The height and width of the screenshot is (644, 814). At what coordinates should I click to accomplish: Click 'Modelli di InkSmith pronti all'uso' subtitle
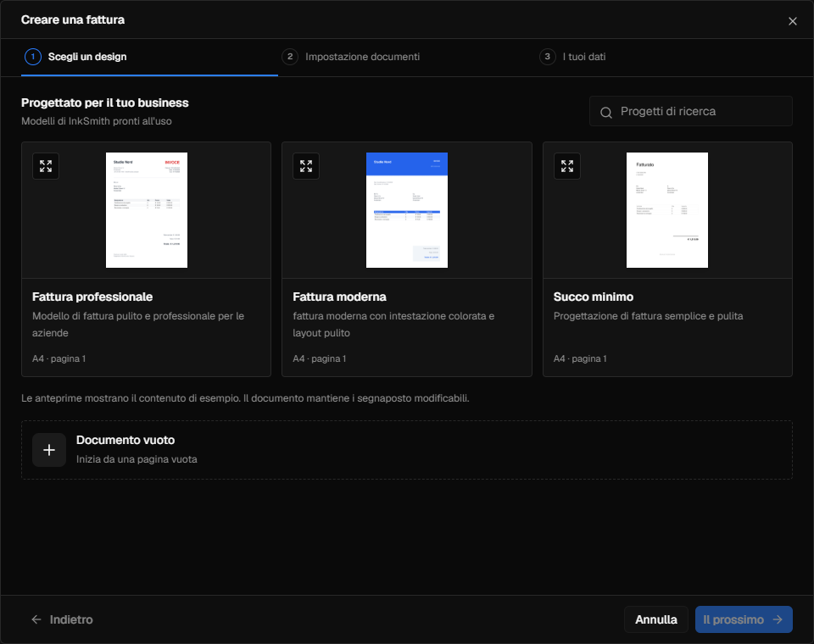(97, 121)
